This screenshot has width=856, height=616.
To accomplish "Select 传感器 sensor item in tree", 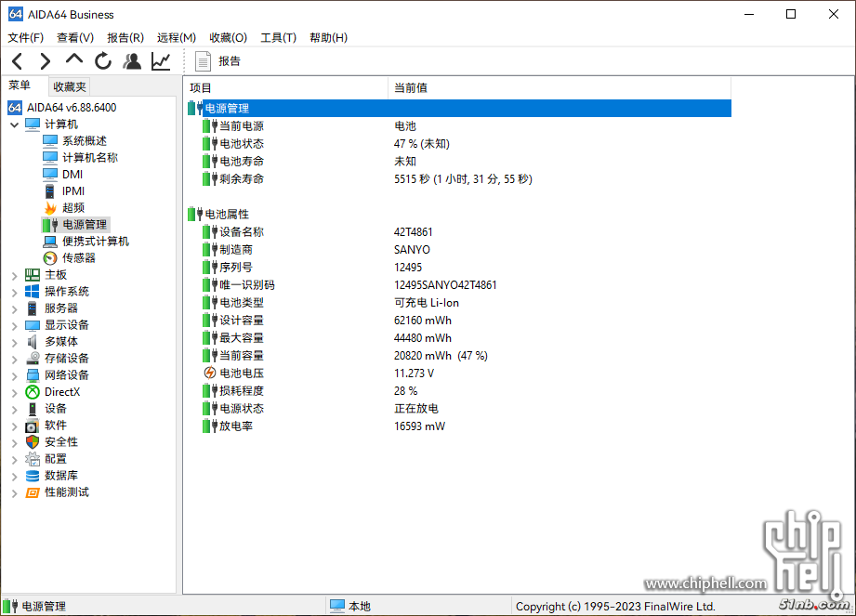I will (x=78, y=258).
